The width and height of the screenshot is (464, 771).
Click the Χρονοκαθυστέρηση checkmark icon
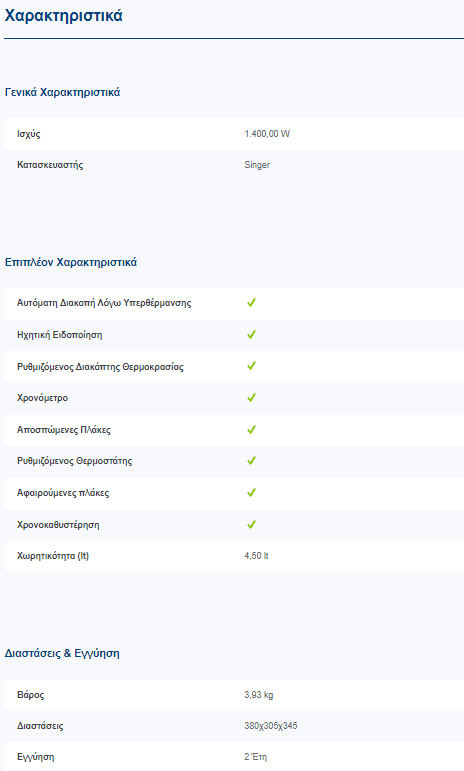pyautogui.click(x=251, y=525)
